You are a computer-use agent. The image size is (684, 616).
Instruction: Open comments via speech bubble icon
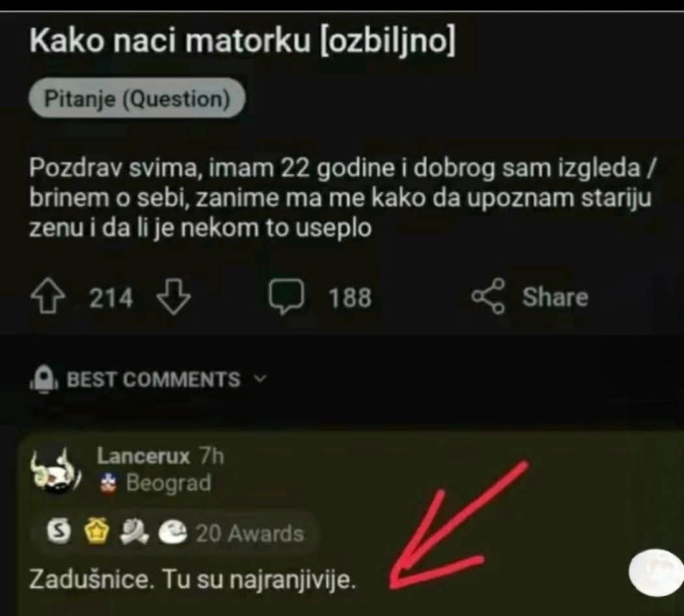point(286,298)
